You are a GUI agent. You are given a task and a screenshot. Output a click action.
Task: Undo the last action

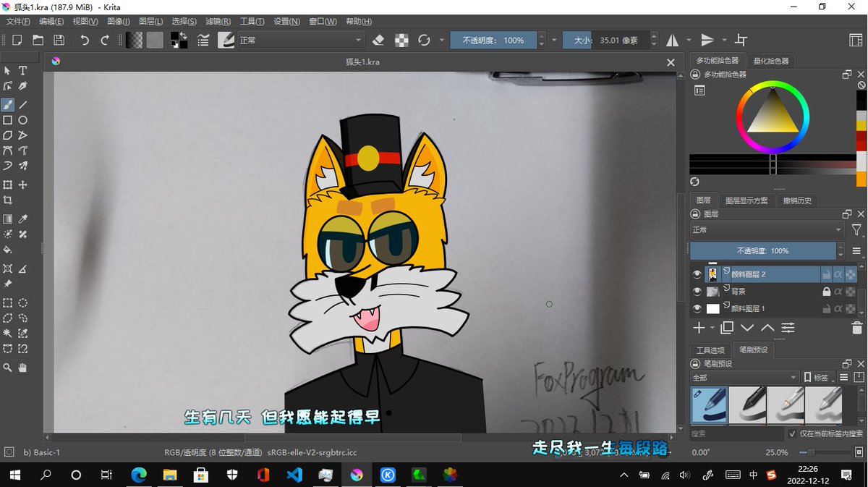tap(85, 41)
